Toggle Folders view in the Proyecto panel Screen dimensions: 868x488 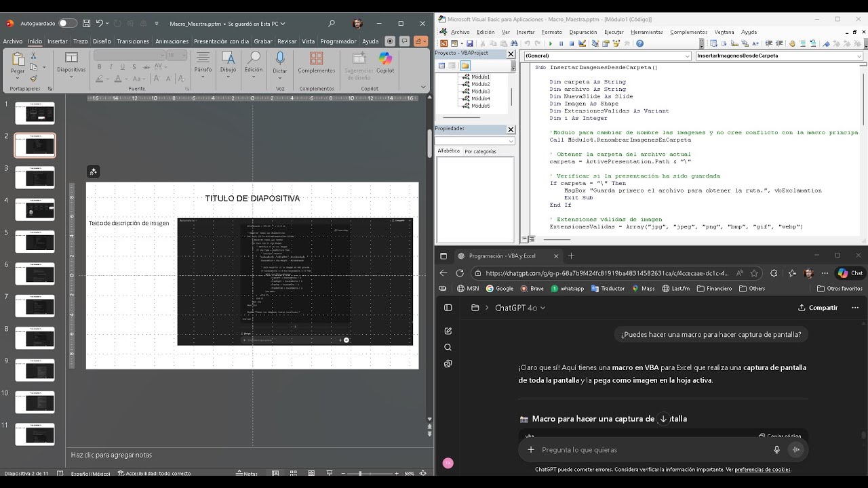[x=465, y=66]
